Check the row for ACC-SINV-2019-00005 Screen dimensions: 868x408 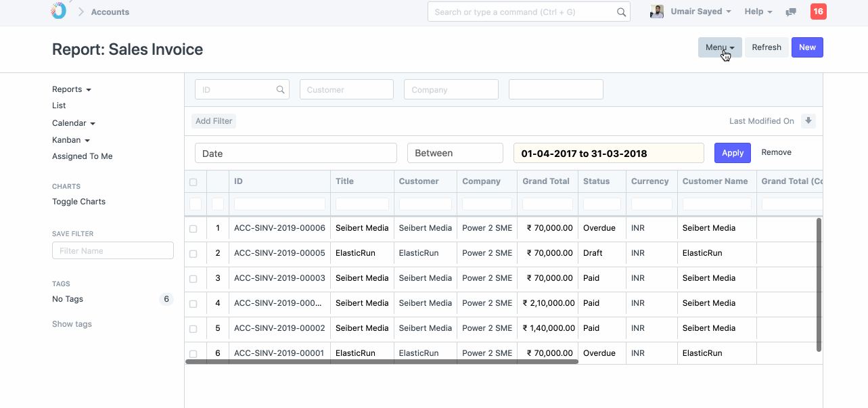tap(193, 254)
